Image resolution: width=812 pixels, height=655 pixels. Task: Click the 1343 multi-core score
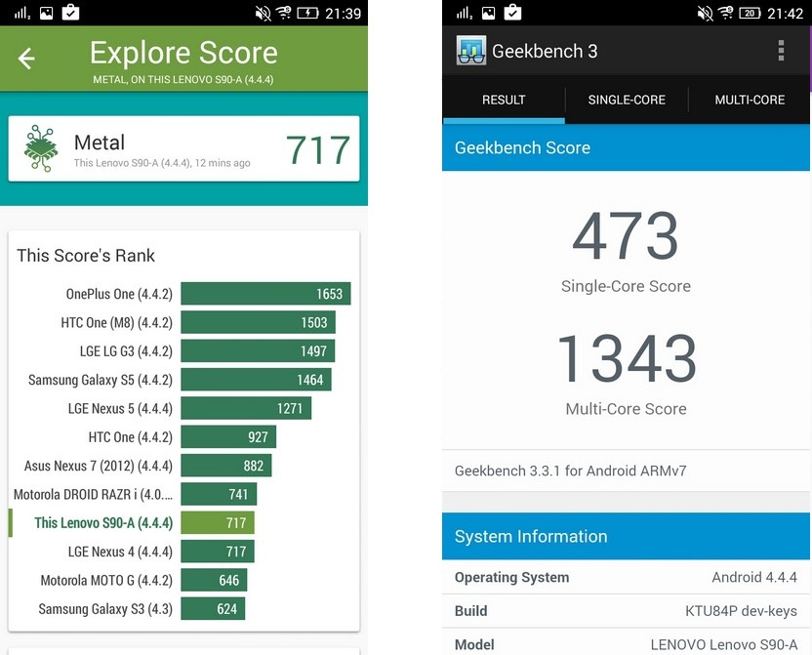point(627,358)
